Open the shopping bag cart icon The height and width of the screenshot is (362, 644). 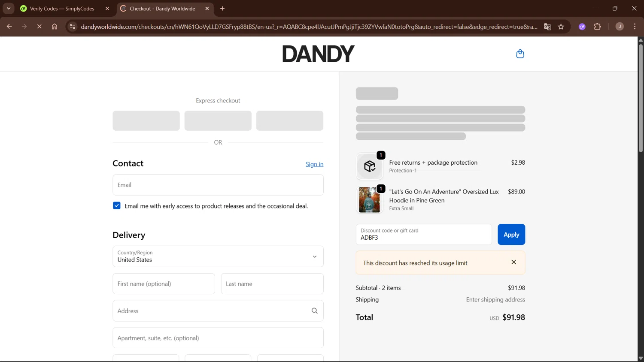(x=520, y=54)
